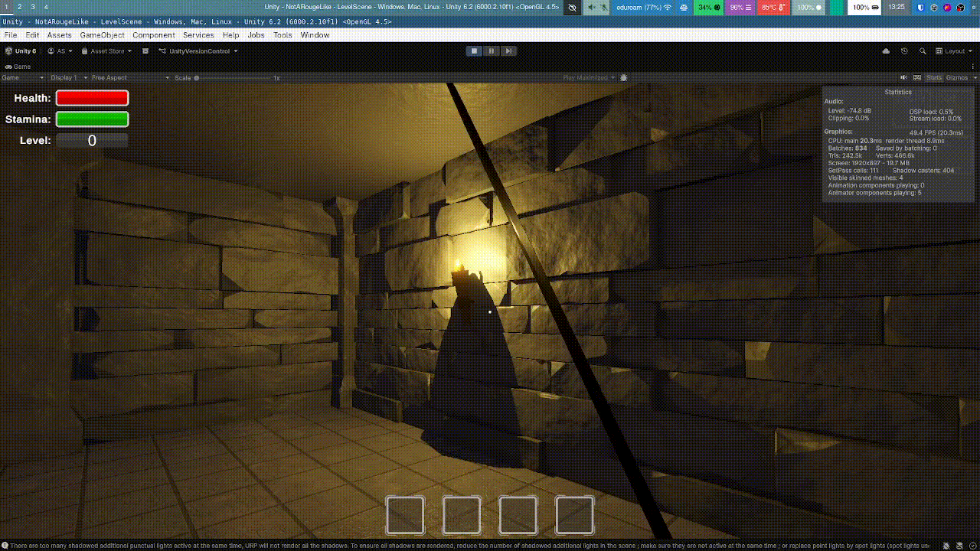Advance one frame using the Step button
Screen dimensions: 980x551
tap(509, 51)
